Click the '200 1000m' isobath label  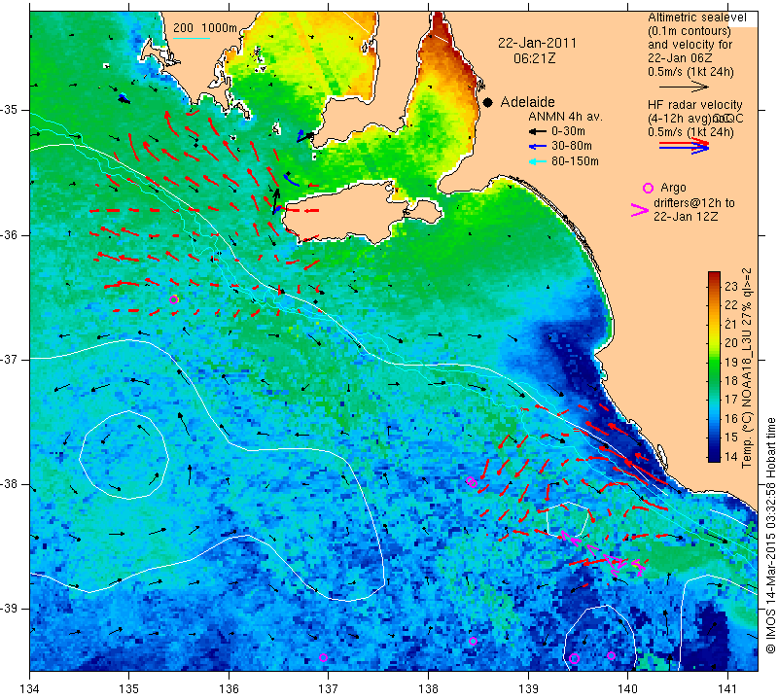click(x=205, y=28)
